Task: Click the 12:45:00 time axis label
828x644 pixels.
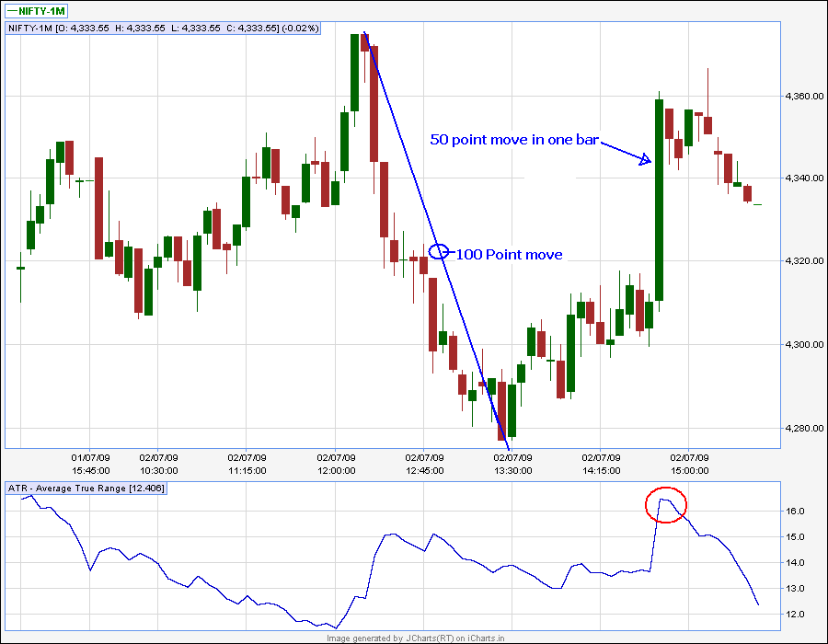Action: click(424, 470)
